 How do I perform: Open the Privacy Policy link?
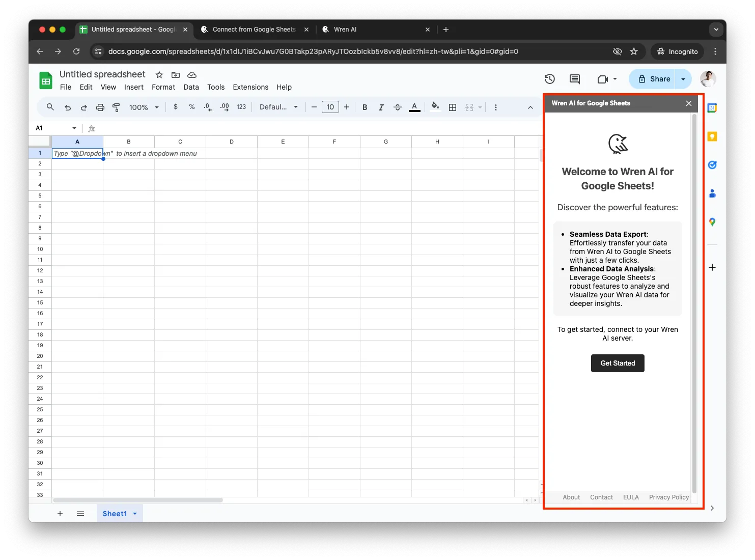pyautogui.click(x=669, y=497)
